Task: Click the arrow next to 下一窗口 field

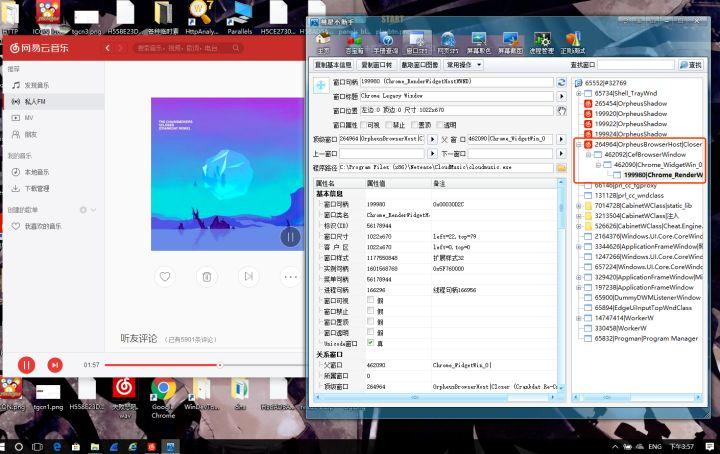Action: [x=561, y=153]
